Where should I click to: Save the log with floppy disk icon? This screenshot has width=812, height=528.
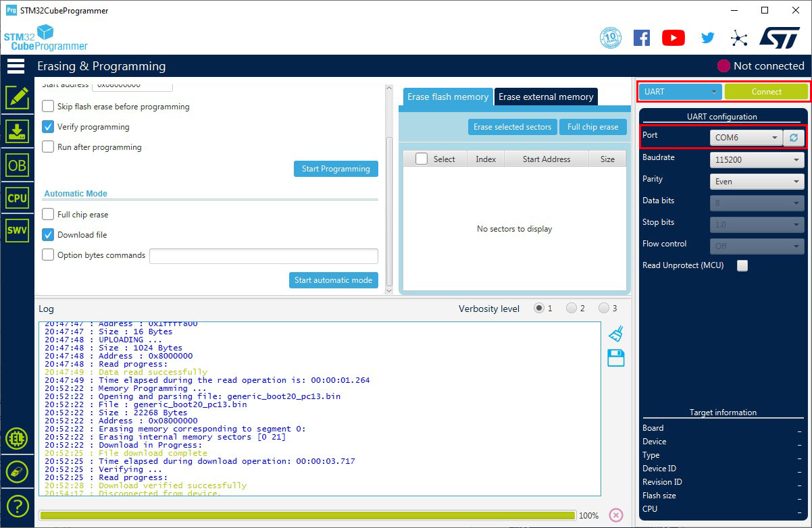coord(616,358)
